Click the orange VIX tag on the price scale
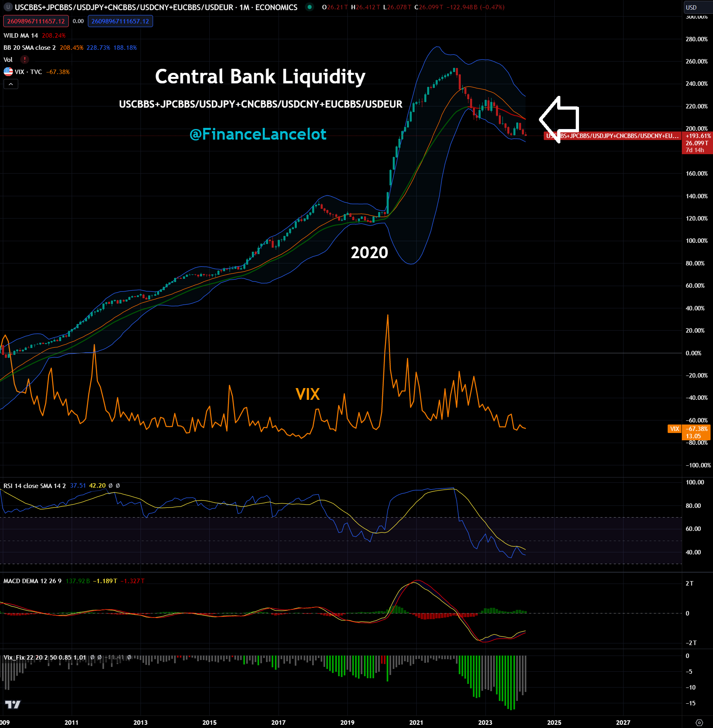 point(675,429)
